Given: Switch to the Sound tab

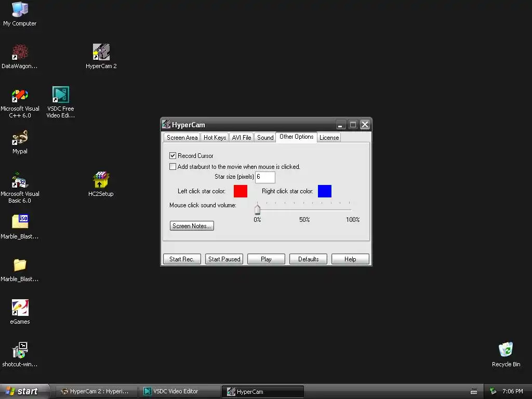Looking at the screenshot, I should click(265, 137).
